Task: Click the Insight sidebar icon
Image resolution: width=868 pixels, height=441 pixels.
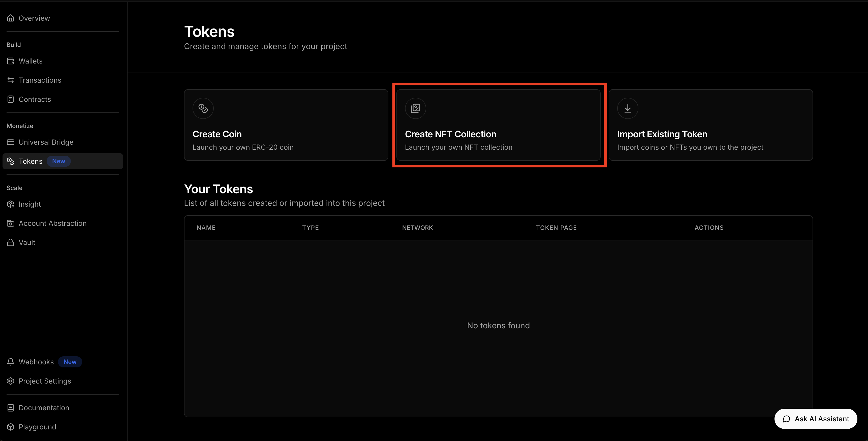Action: [x=10, y=204]
